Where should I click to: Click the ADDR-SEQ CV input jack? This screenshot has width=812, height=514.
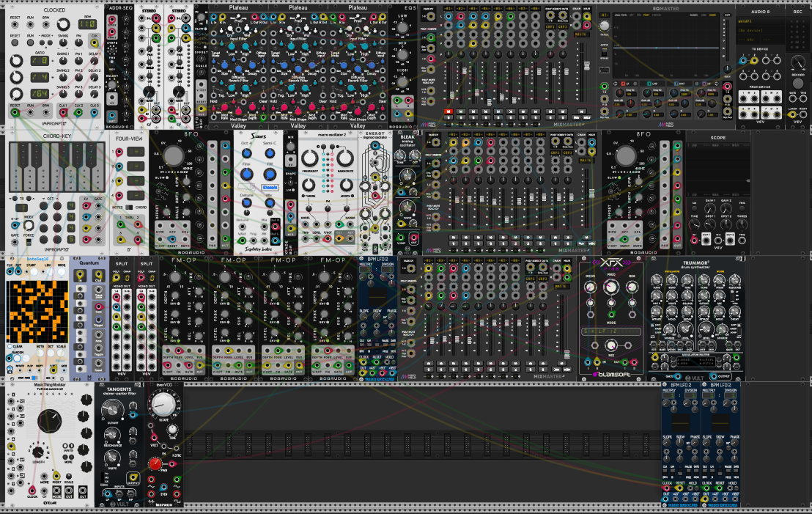point(112,98)
